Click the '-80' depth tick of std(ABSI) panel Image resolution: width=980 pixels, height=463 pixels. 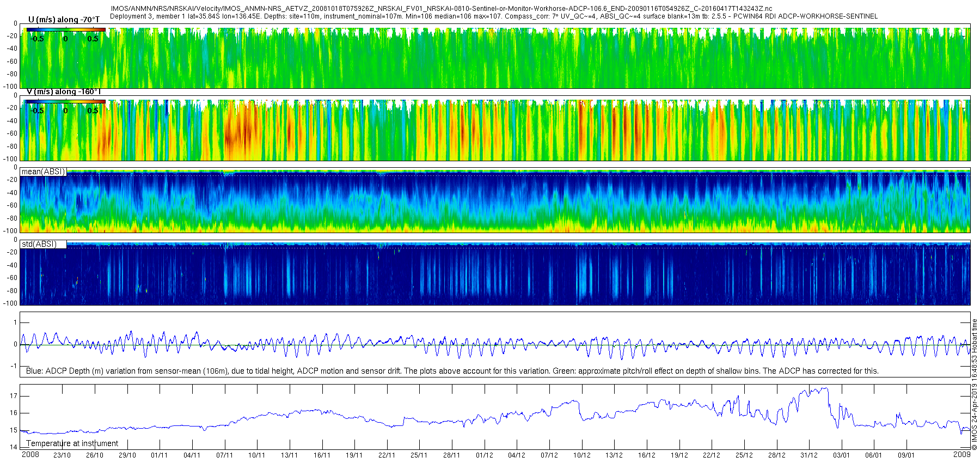pos(13,291)
